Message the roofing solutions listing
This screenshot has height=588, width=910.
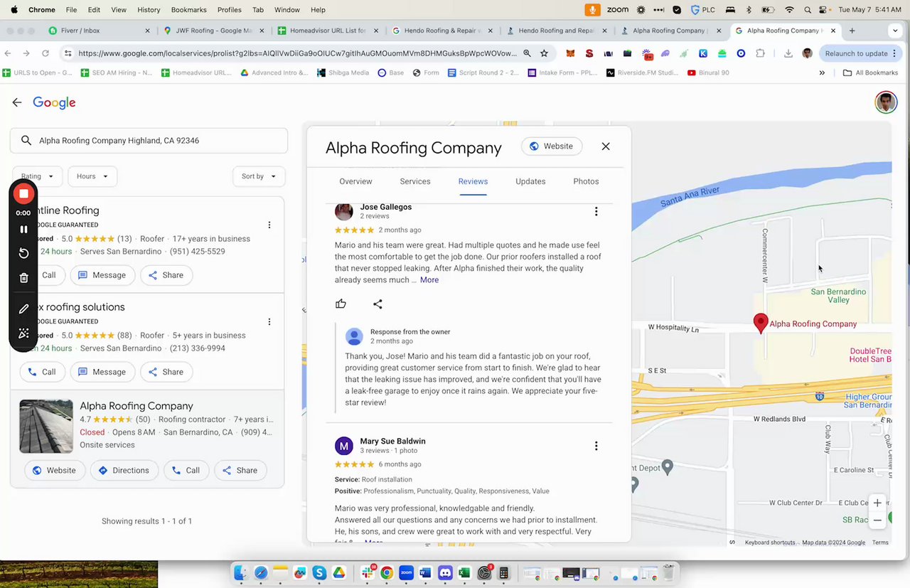point(102,372)
